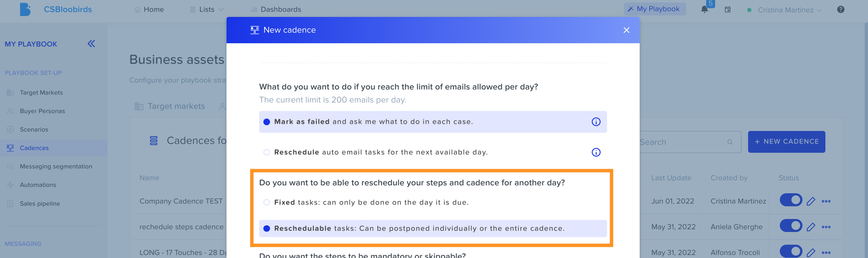This screenshot has height=258, width=868.
Task: Toggle status switch for Company Cadence TEST
Action: click(x=791, y=200)
